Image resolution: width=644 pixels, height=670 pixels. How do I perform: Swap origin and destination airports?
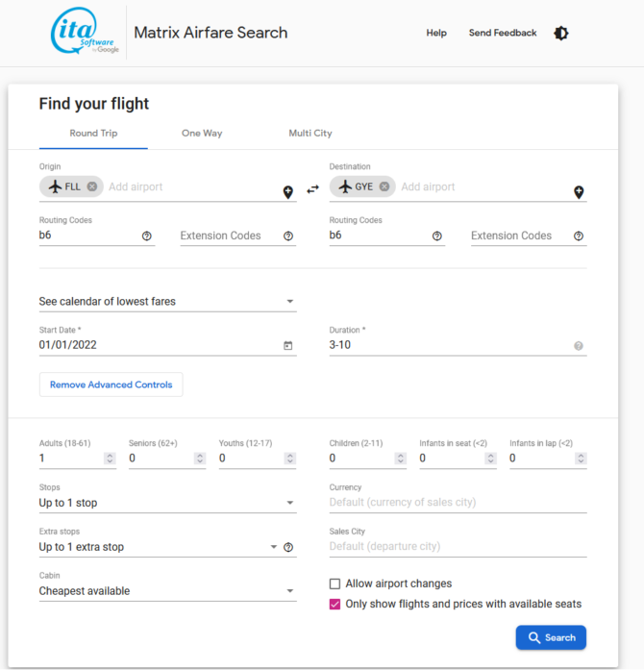pos(312,189)
